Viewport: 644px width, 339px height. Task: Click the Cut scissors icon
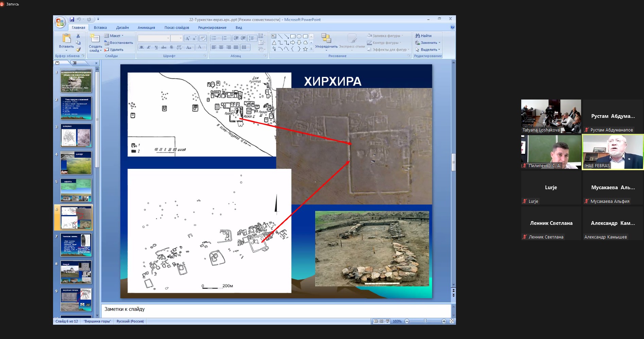[78, 36]
